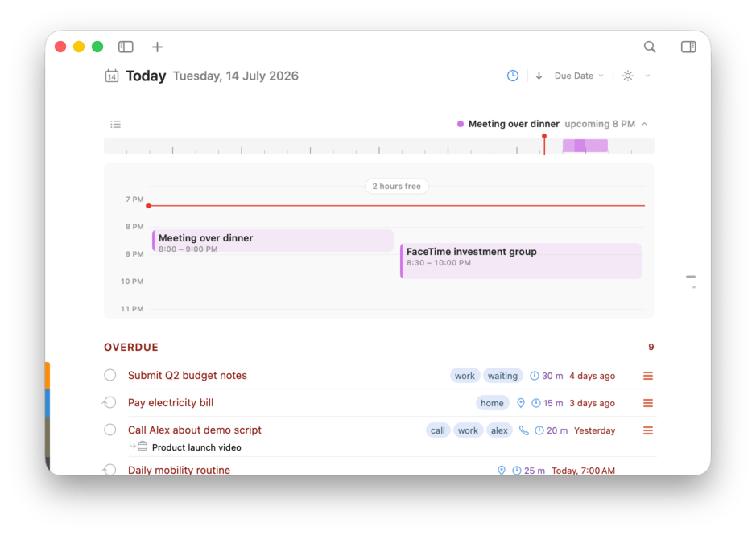Open FaceTime investment group event
Image resolution: width=756 pixels, height=535 pixels.
(x=521, y=261)
